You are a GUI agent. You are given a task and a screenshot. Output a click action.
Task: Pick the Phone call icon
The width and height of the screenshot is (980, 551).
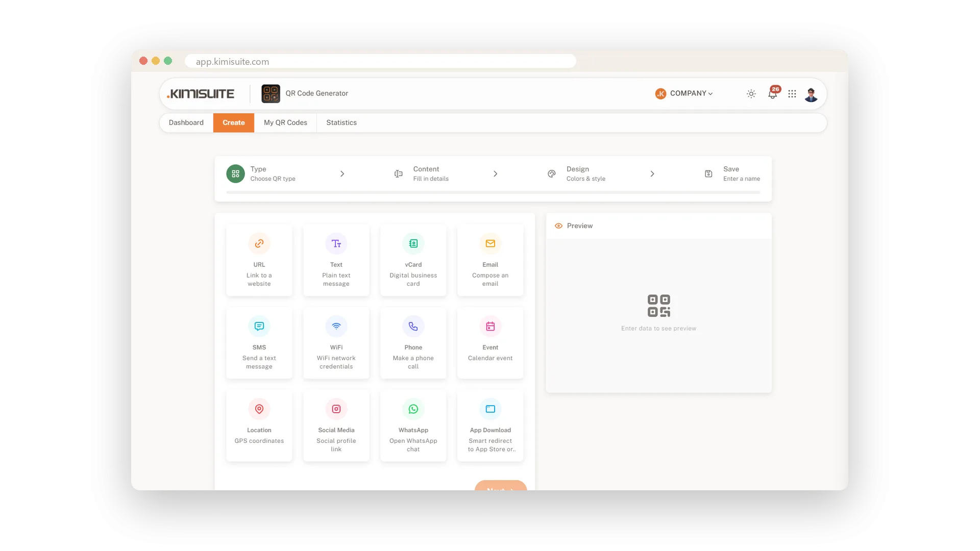(x=413, y=326)
